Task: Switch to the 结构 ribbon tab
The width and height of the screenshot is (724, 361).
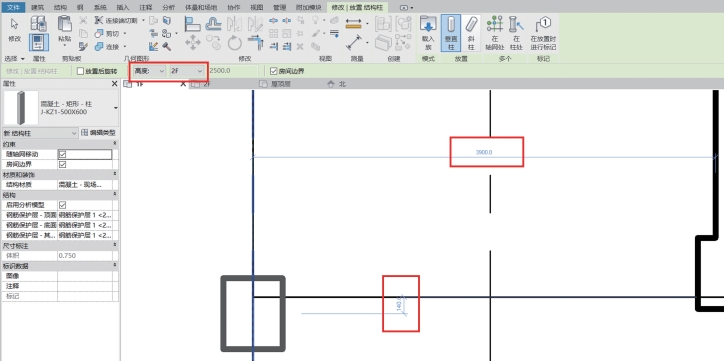Action: 60,7
